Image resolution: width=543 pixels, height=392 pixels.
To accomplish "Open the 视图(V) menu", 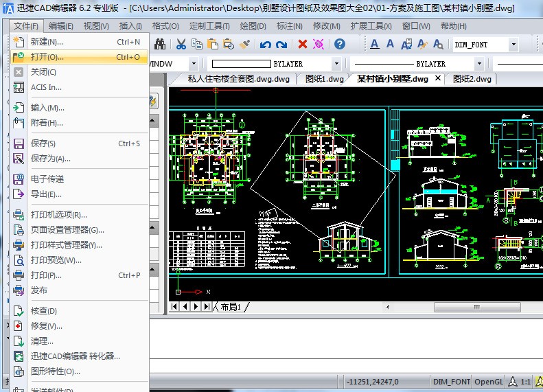I will [96, 26].
